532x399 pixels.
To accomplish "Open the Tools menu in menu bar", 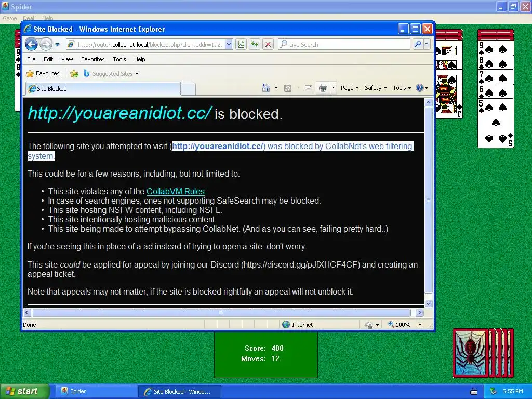I will point(119,59).
